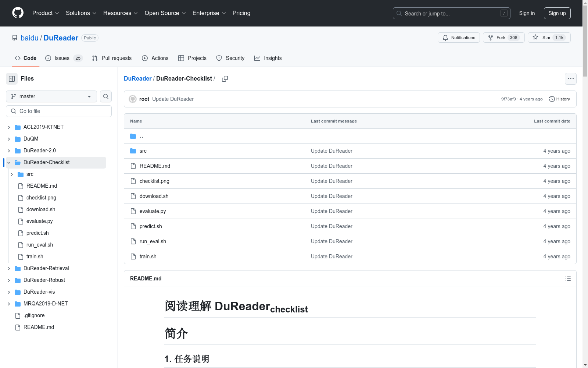Viewport: 588px width, 368px height.
Task: Collapse the file tree side panel
Action: coord(12,79)
